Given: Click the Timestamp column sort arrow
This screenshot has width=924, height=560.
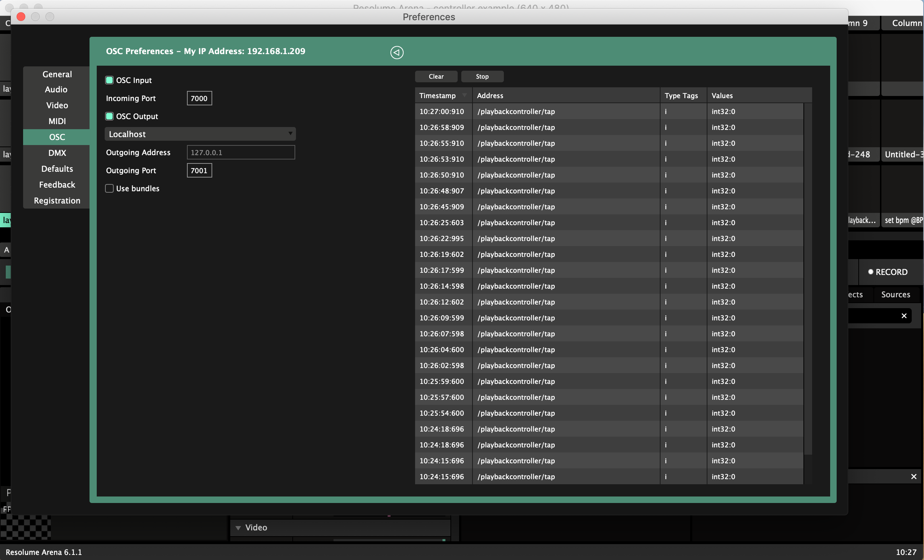Looking at the screenshot, I should (464, 95).
